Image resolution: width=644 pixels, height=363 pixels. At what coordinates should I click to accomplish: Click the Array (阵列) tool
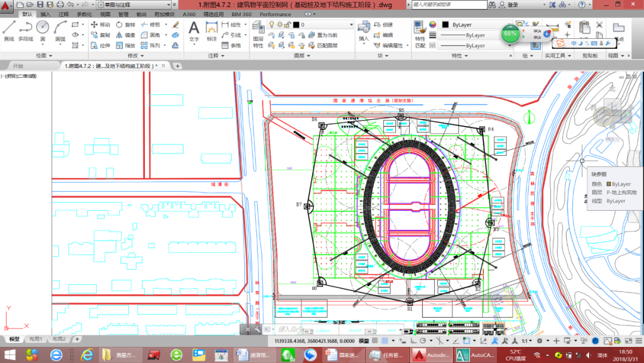pyautogui.click(x=150, y=45)
